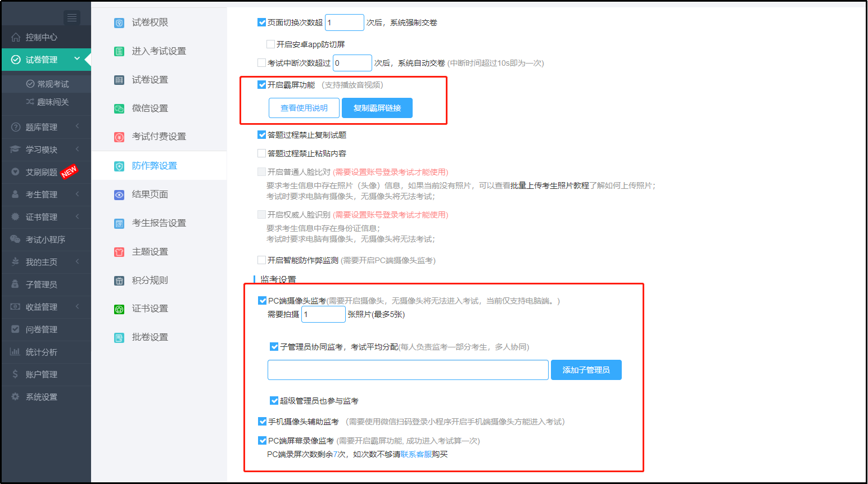Click the 考生报告设置 icon
868x484 pixels.
pyautogui.click(x=119, y=224)
